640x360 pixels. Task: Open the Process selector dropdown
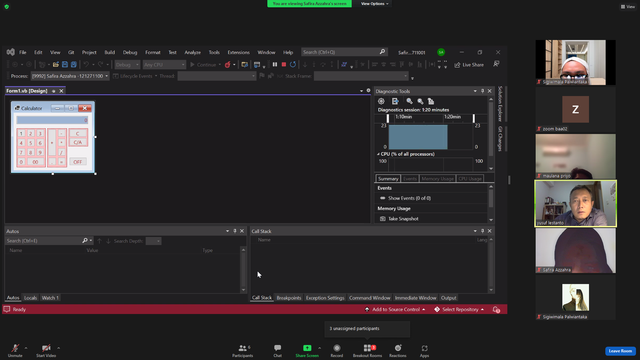[70, 76]
